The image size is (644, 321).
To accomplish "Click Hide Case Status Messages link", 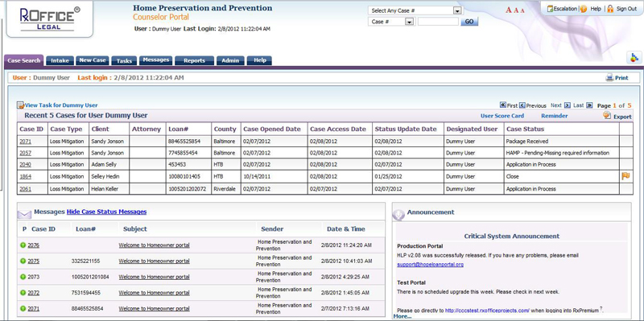I will pyautogui.click(x=106, y=212).
